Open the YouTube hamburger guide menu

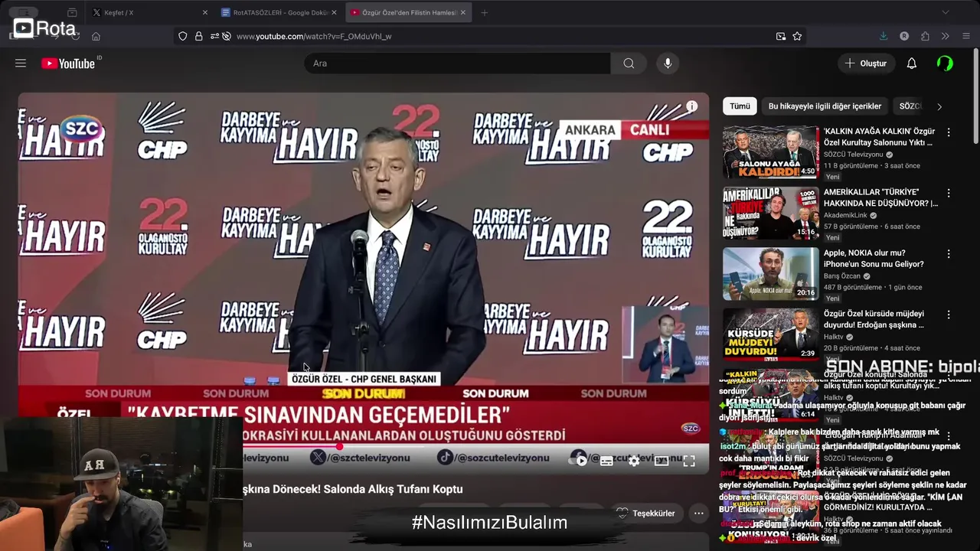tap(21, 64)
